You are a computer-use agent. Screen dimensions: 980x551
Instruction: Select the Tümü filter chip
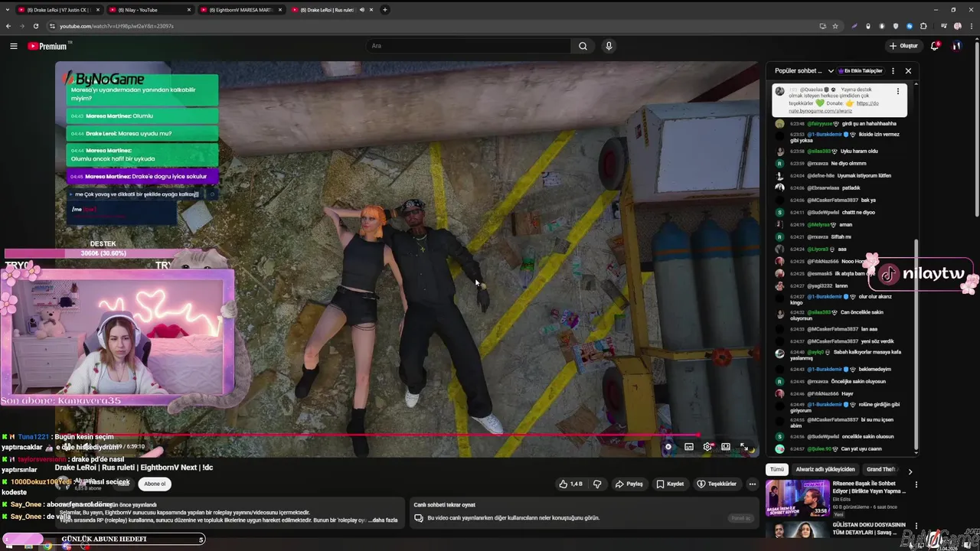point(777,469)
